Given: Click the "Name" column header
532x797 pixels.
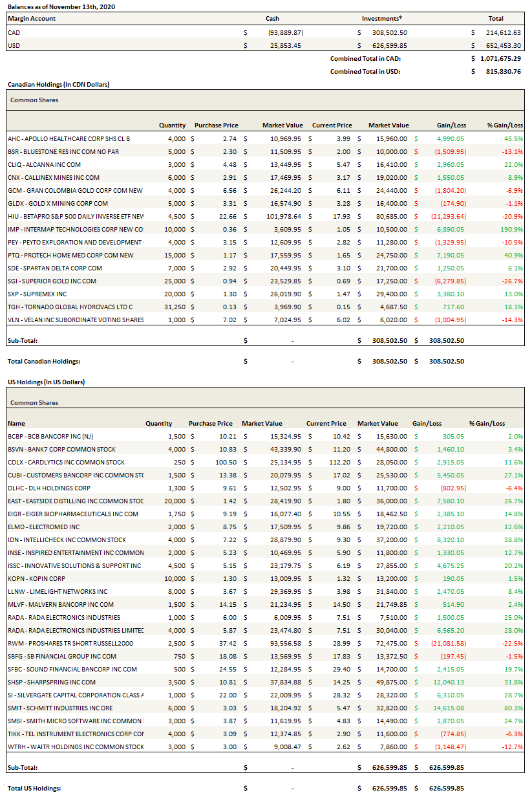Looking at the screenshot, I should [x=16, y=424].
